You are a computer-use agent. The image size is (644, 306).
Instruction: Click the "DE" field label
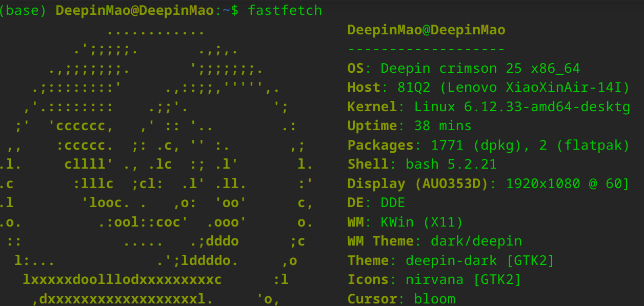[x=356, y=202]
